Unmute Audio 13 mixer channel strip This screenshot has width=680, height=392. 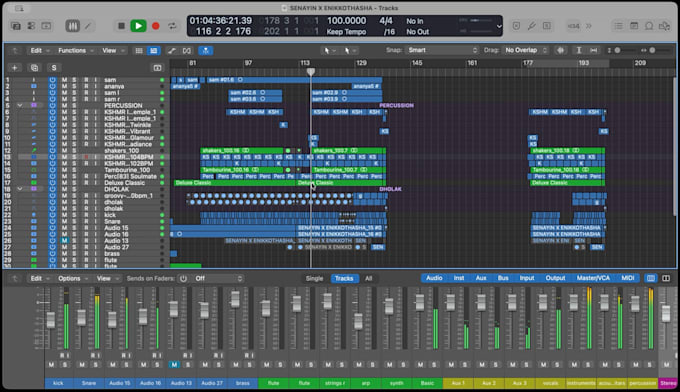click(x=174, y=364)
